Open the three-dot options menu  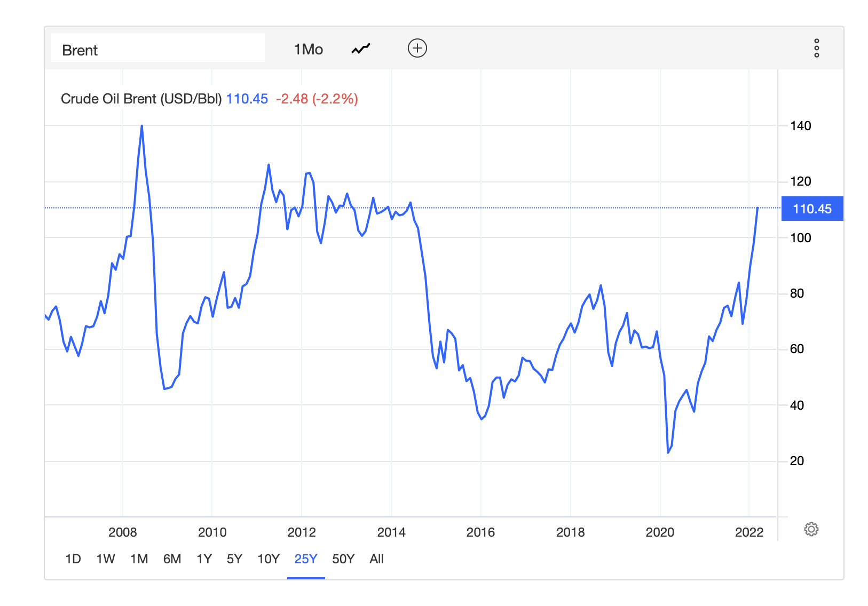816,48
